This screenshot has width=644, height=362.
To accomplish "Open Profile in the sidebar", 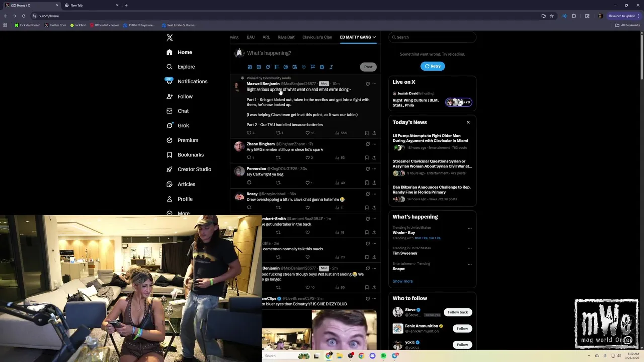I will click(179, 199).
